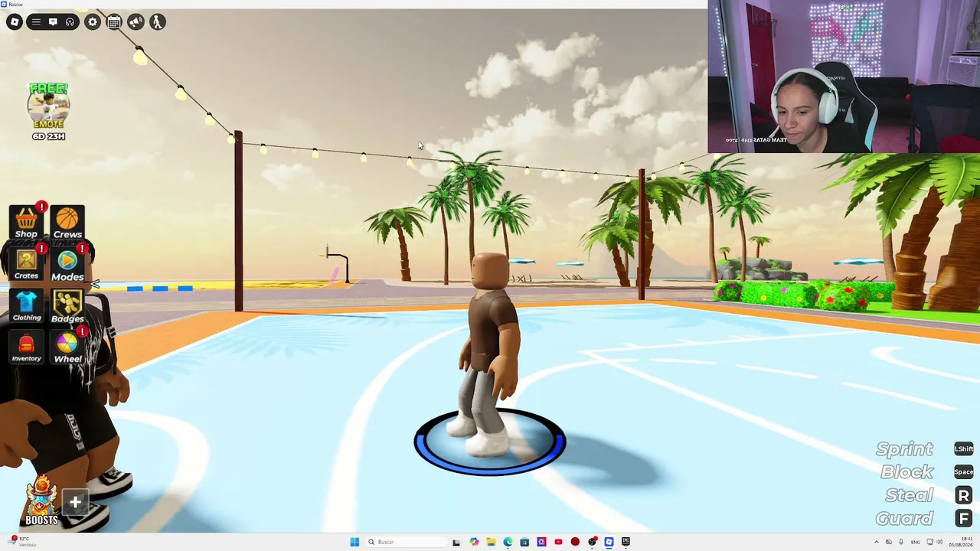Image resolution: width=980 pixels, height=551 pixels.
Task: Open the Modes menu
Action: (x=67, y=264)
